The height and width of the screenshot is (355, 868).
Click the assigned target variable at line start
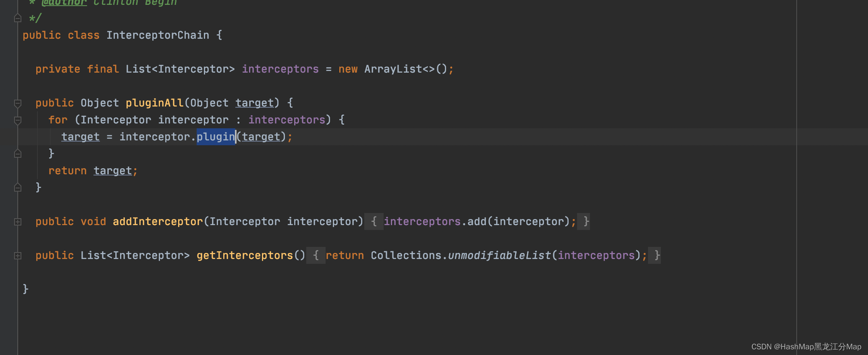point(80,137)
